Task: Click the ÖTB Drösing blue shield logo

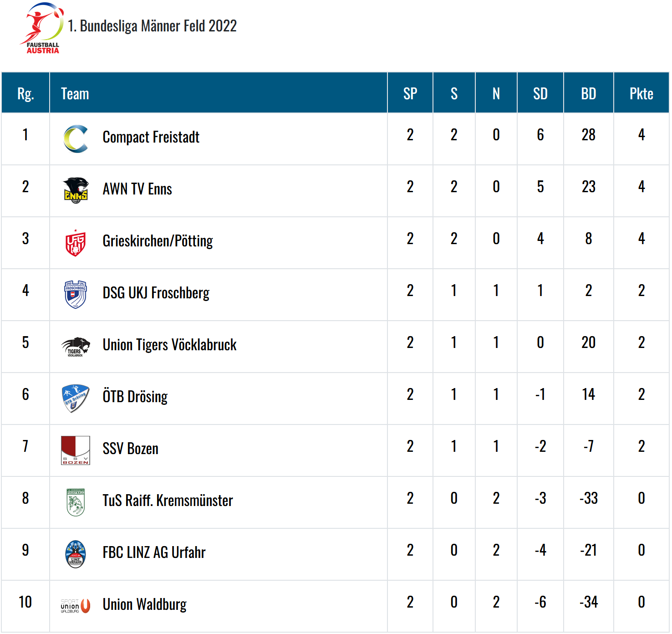Action: 76,399
